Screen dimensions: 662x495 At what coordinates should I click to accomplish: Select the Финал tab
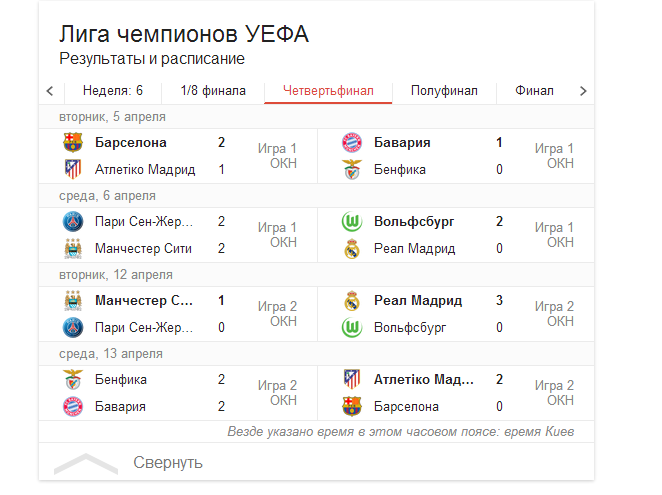coord(534,91)
